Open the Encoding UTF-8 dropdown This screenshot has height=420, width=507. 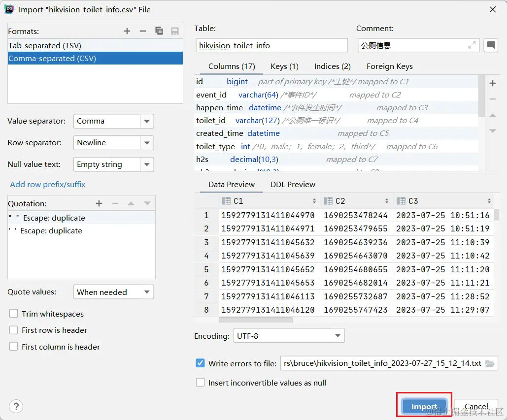pos(289,336)
